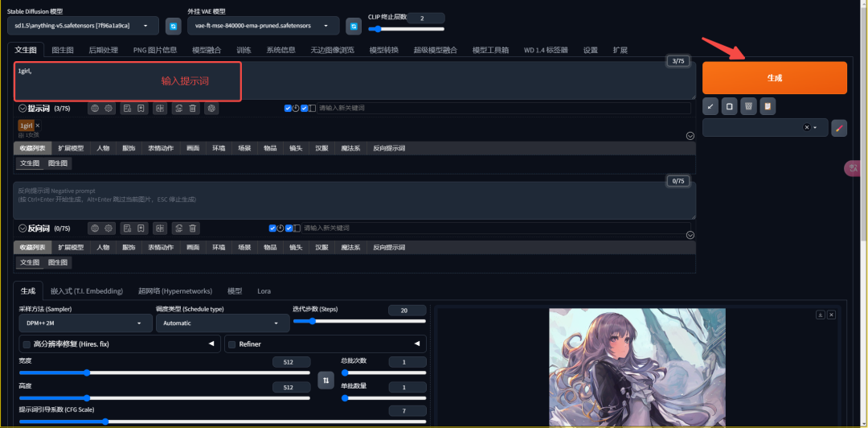This screenshot has width=868, height=428.
Task: Open the Stable Diffusion model dropdown
Action: (83, 26)
